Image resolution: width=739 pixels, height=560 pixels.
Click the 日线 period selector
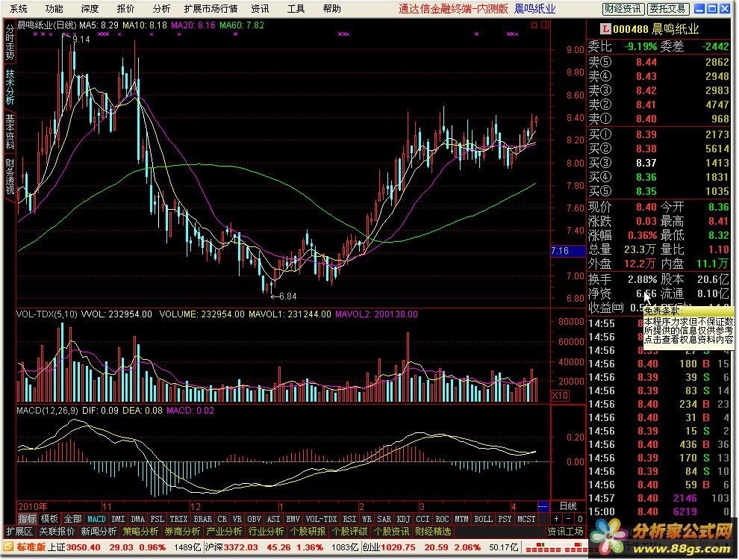[x=568, y=506]
